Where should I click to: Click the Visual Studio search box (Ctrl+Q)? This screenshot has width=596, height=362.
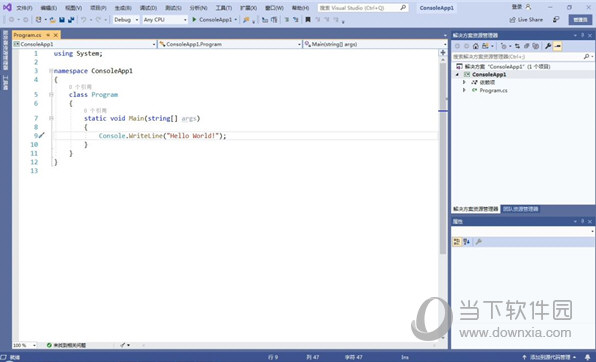[363, 8]
